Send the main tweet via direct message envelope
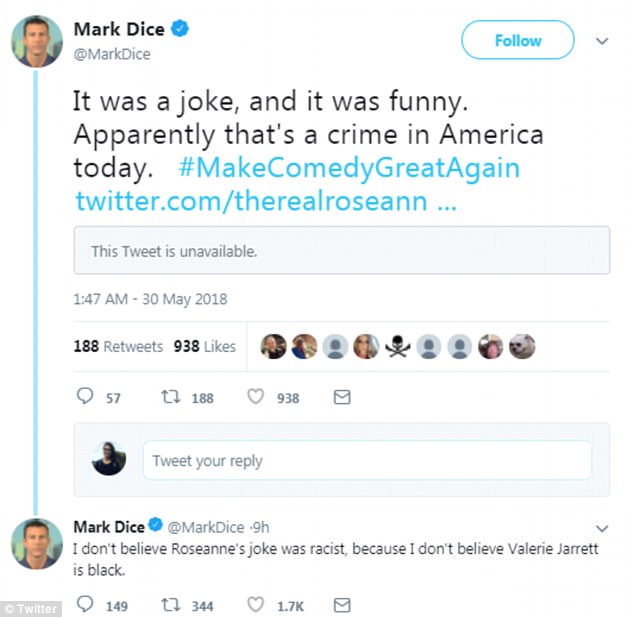 click(341, 397)
